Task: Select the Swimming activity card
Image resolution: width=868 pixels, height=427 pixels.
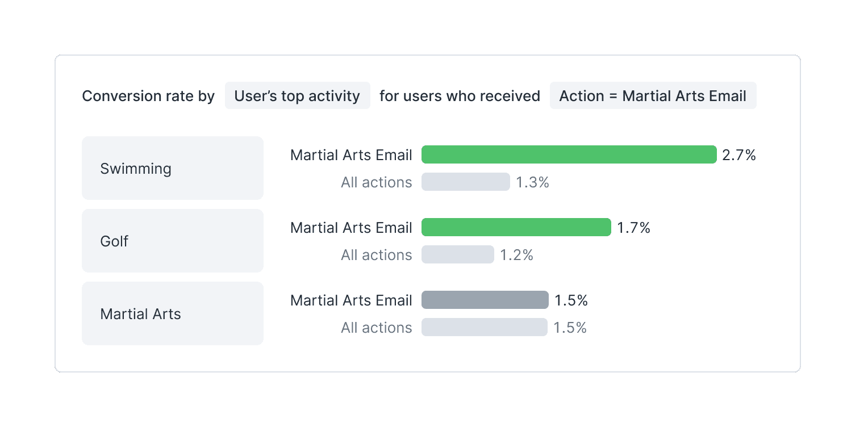Action: pyautogui.click(x=172, y=168)
